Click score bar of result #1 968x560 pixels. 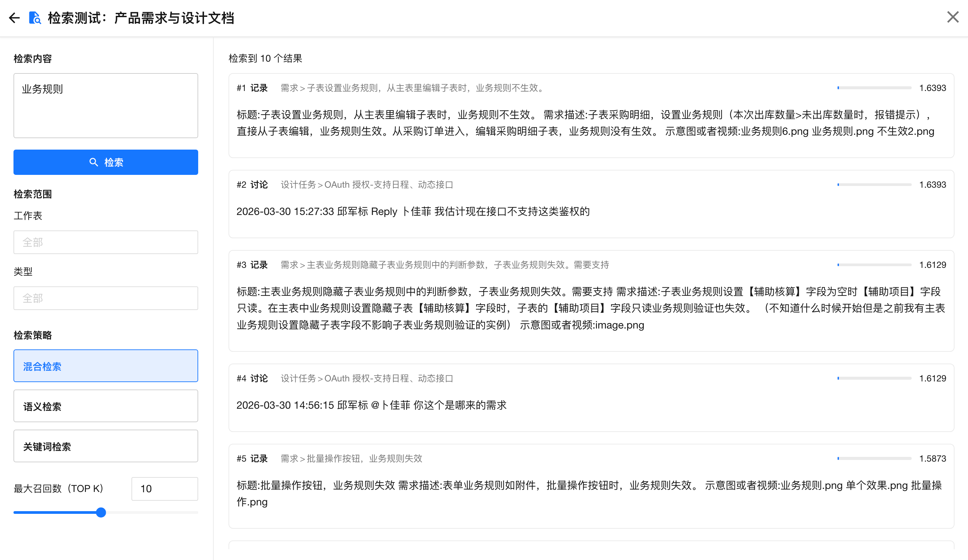[x=874, y=88]
